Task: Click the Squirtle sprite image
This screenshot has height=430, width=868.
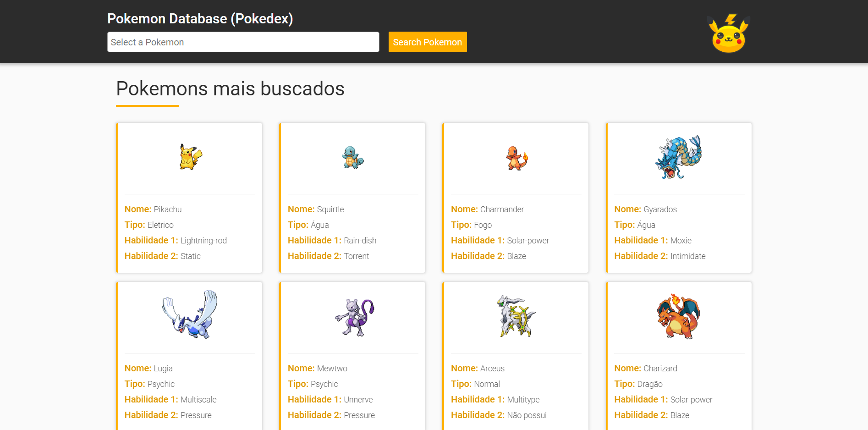Action: tap(353, 157)
